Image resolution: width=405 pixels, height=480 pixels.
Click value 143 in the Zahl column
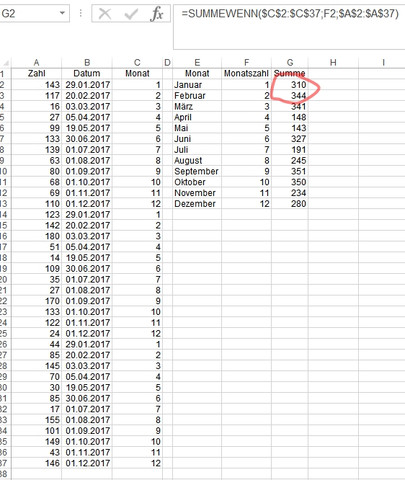click(36, 85)
